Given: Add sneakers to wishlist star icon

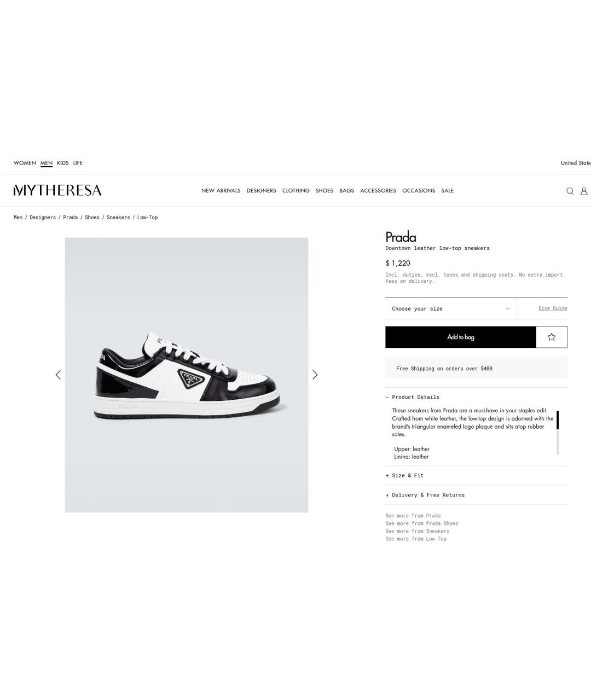Looking at the screenshot, I should [x=552, y=337].
